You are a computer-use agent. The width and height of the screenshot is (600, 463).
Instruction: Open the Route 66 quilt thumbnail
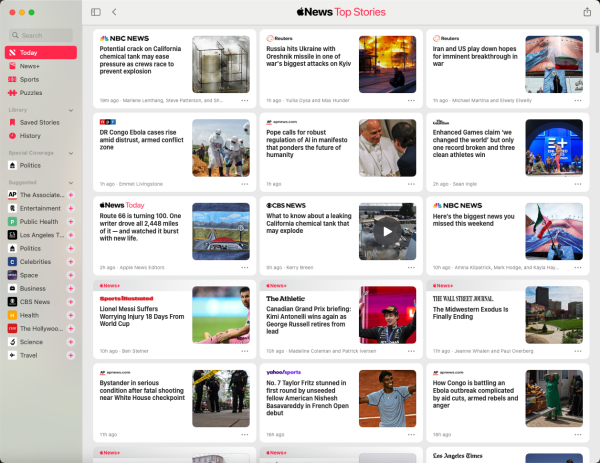[x=221, y=232]
